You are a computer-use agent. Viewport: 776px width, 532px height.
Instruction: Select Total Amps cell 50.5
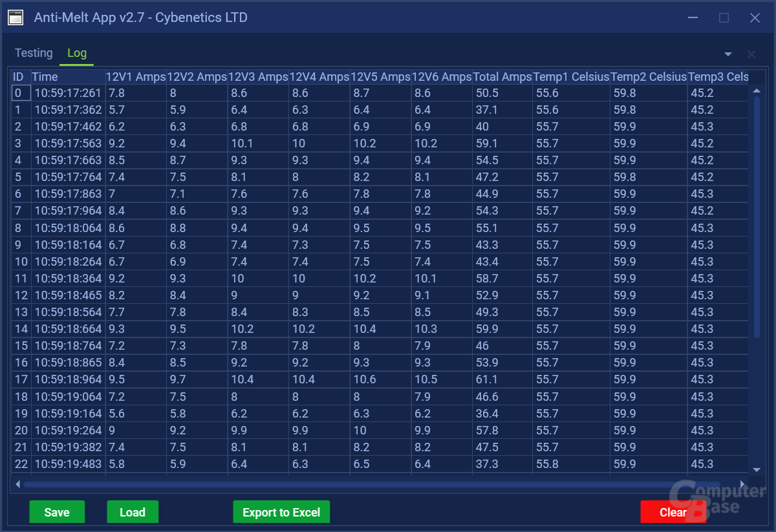502,93
